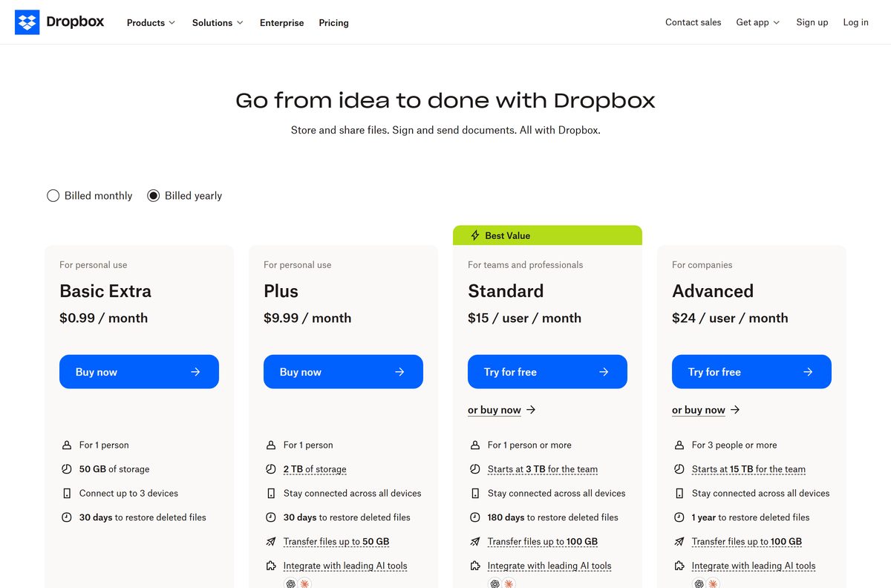
Task: Click device icon in Standard 'Stay connected' row
Action: 475,494
